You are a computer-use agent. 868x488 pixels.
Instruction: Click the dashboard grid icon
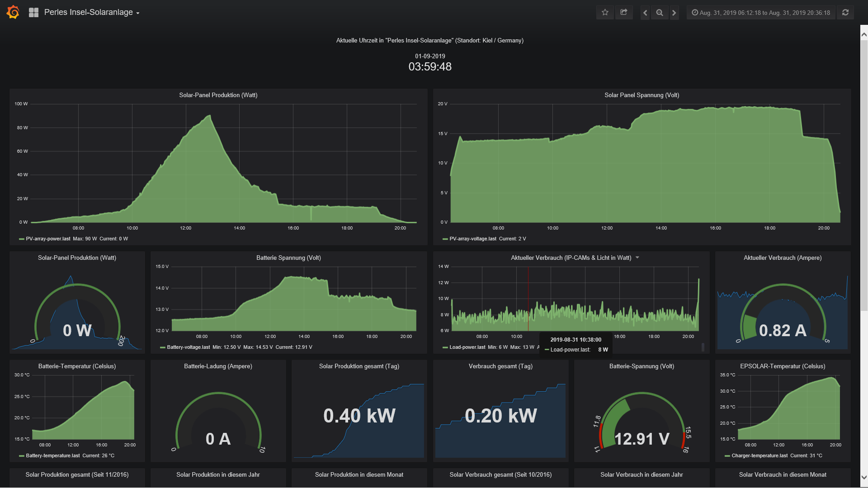[33, 12]
